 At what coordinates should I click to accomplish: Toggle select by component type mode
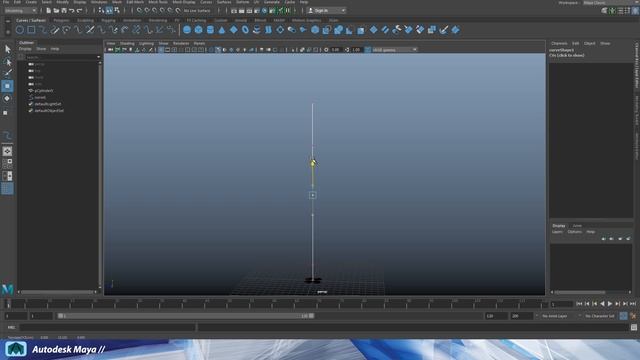(x=117, y=11)
